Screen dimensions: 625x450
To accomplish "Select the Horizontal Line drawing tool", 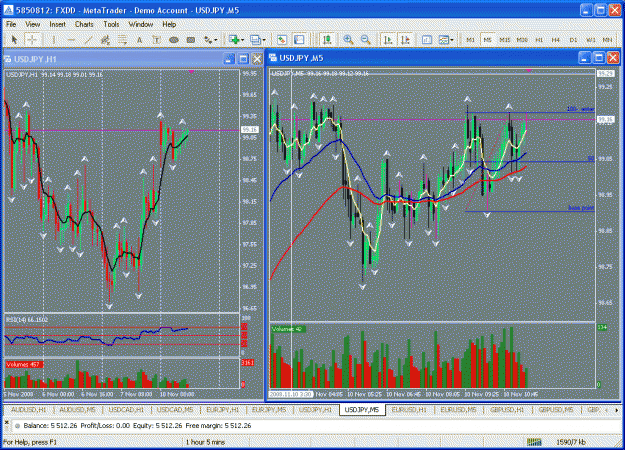I will 71,40.
